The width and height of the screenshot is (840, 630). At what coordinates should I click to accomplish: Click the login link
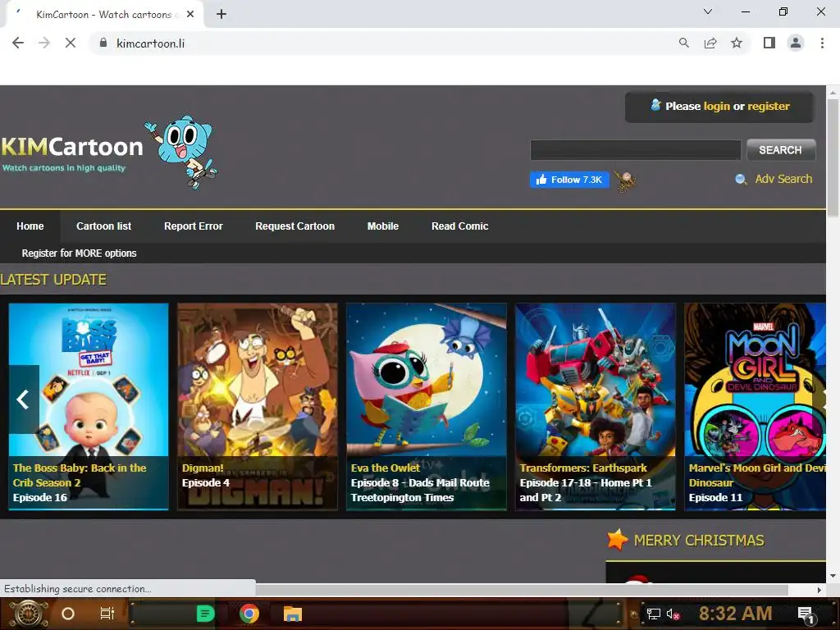coord(716,106)
